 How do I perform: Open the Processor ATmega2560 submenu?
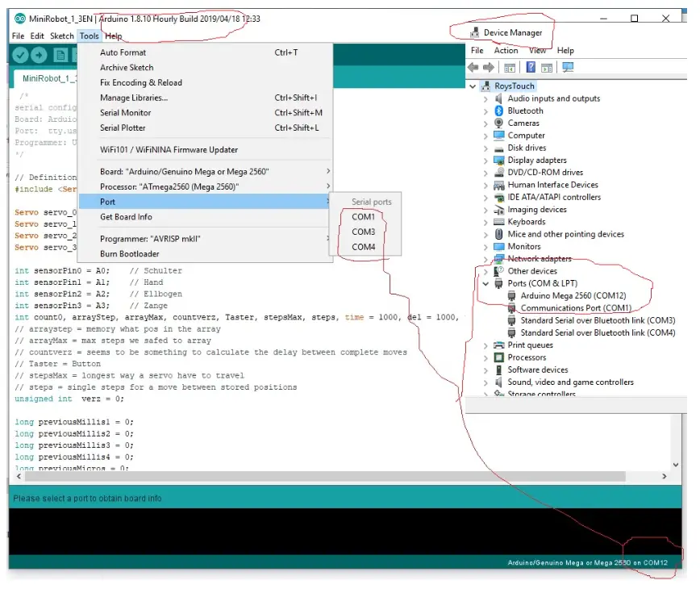tap(206, 186)
